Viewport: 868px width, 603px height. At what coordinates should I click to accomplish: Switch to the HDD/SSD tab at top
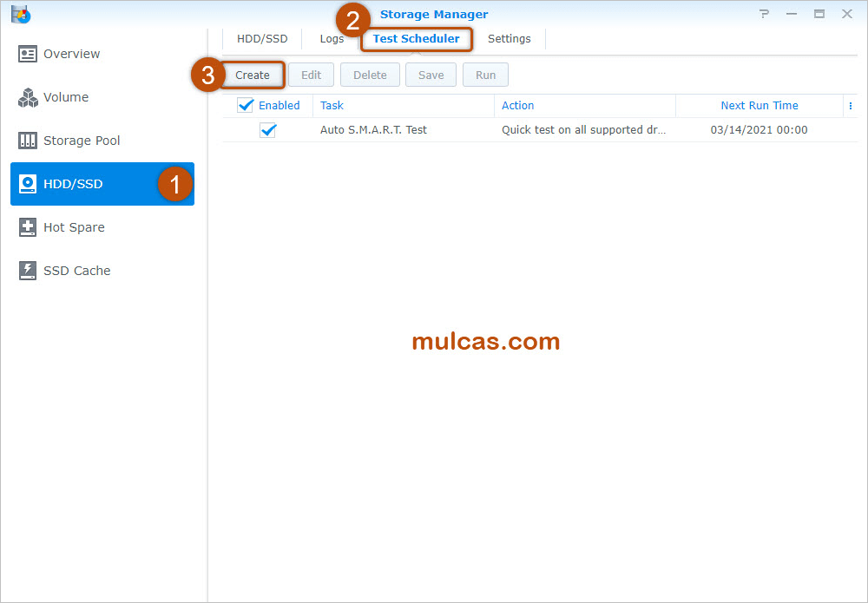(262, 39)
